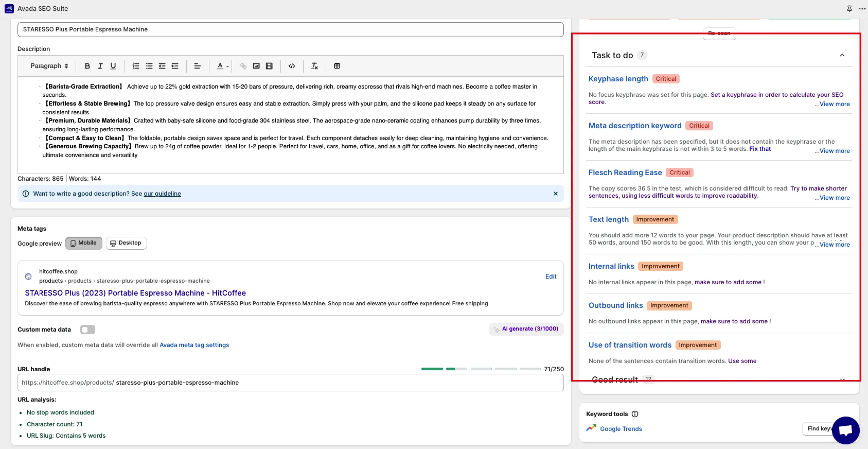Insert a video into the description
Screen dimensions: 868x449
[269, 66]
